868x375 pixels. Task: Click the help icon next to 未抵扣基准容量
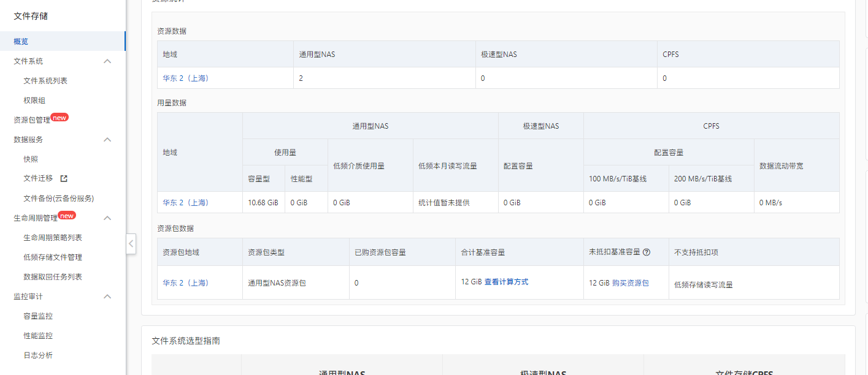pyautogui.click(x=647, y=252)
